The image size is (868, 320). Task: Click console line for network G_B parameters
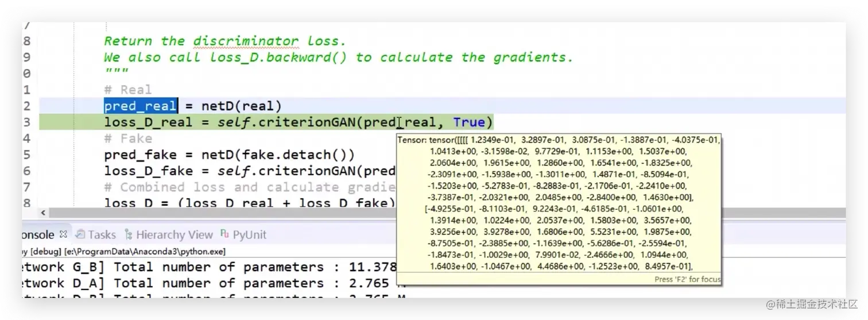(x=210, y=267)
